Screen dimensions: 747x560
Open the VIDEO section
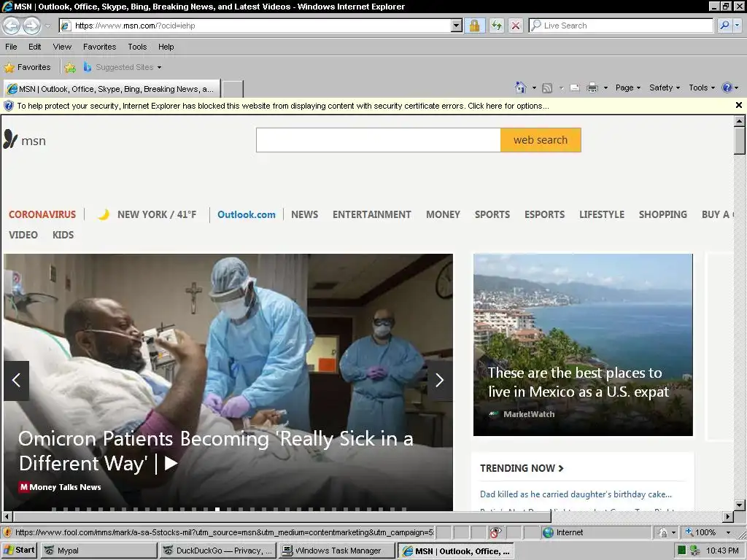(23, 235)
